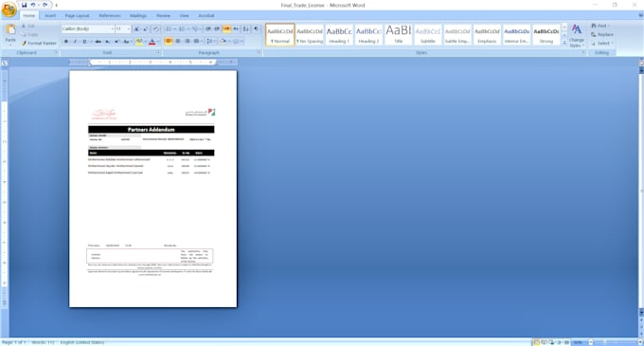Toggle Underline formatting
This screenshot has width=644, height=346.
[x=84, y=41]
